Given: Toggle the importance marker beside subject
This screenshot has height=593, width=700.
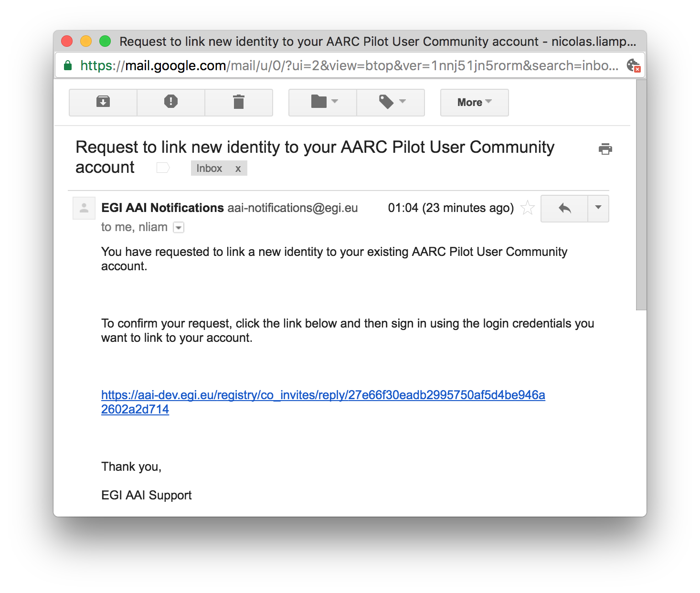Looking at the screenshot, I should coord(163,168).
